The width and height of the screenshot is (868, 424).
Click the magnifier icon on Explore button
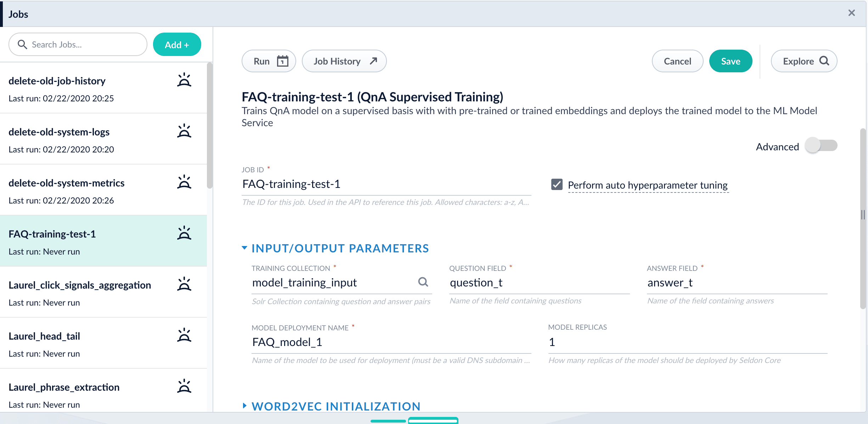pyautogui.click(x=824, y=61)
